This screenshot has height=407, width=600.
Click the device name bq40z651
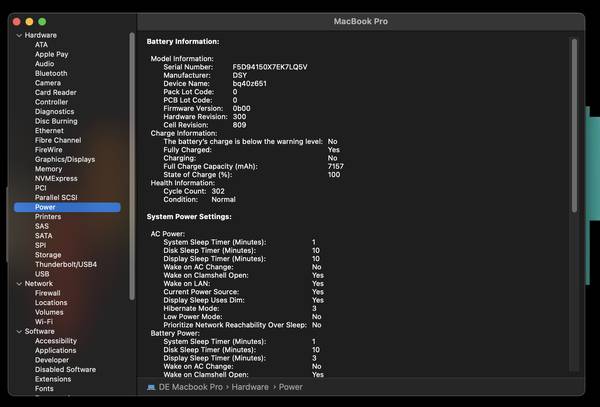click(249, 84)
